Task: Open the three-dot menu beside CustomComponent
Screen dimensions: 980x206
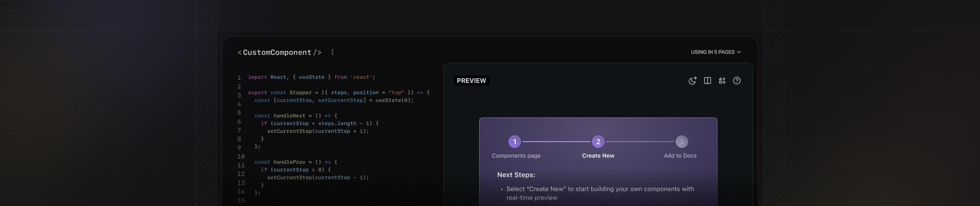Action: tap(333, 52)
